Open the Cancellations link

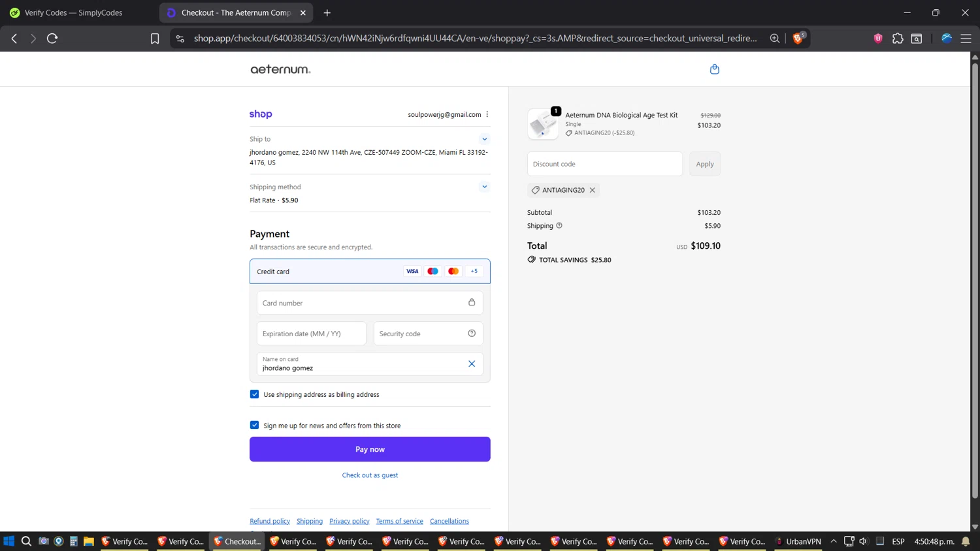click(x=449, y=521)
